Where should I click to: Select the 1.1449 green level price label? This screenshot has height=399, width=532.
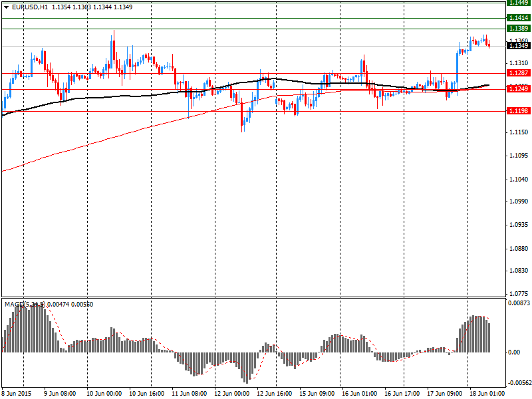click(519, 3)
